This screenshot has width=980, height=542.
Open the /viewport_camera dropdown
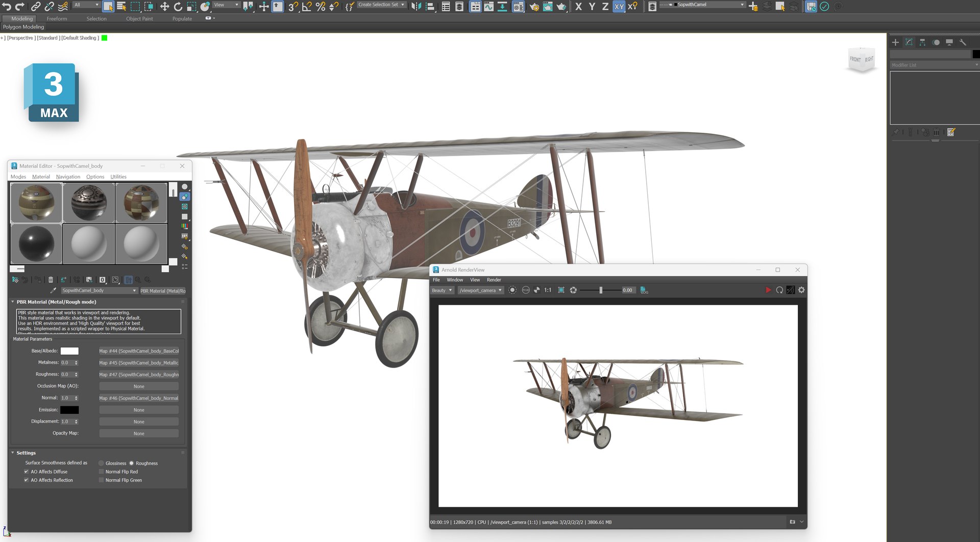tap(480, 290)
